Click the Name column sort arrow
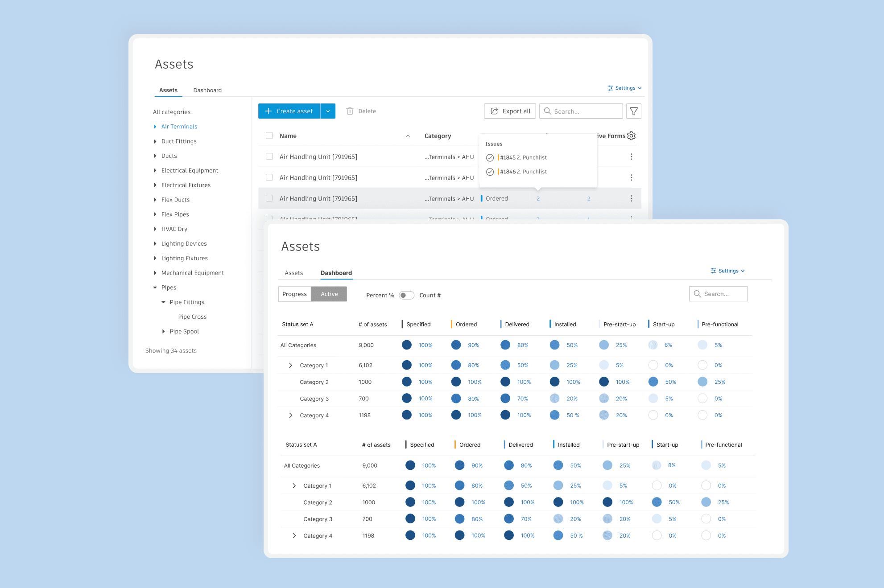 [408, 136]
